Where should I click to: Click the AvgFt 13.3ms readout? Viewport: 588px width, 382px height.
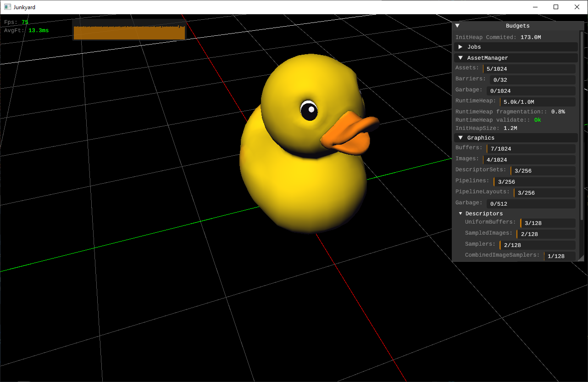tap(27, 30)
